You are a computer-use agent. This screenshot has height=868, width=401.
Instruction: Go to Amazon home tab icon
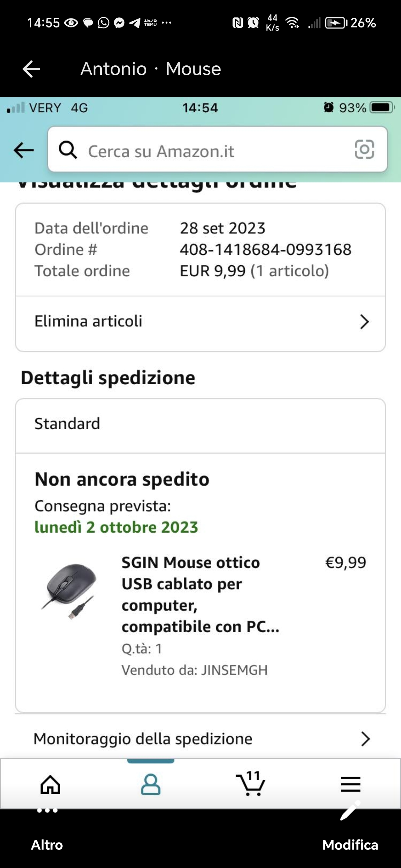pos(50,785)
